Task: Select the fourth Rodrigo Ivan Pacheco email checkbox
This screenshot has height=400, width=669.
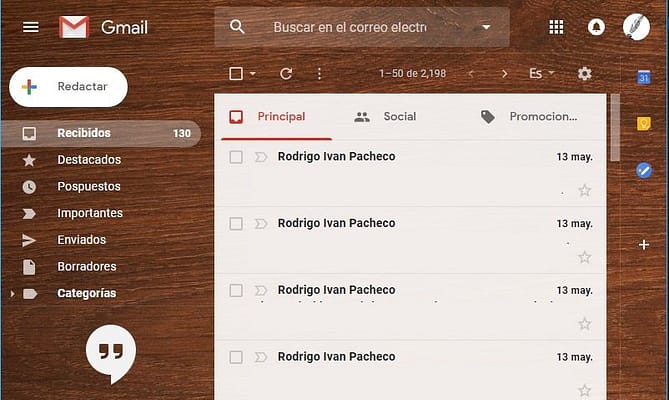Action: tap(236, 357)
